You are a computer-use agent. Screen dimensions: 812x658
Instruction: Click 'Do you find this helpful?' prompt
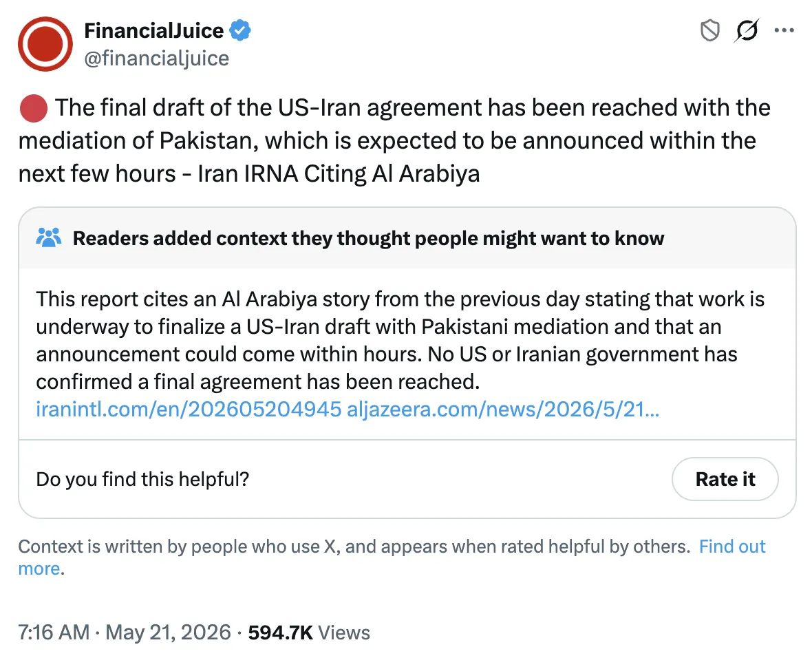tap(142, 479)
